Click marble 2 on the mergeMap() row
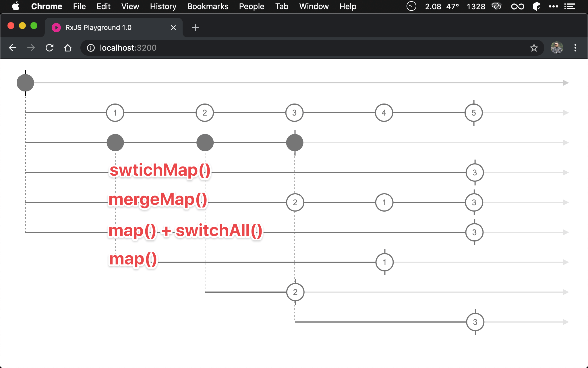The image size is (588, 368). point(295,202)
